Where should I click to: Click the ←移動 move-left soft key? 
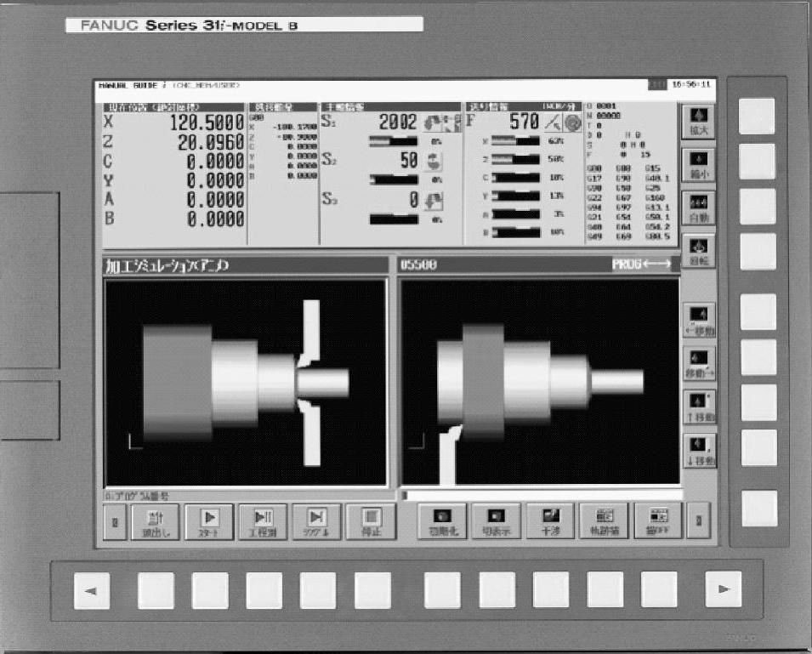[x=700, y=321]
